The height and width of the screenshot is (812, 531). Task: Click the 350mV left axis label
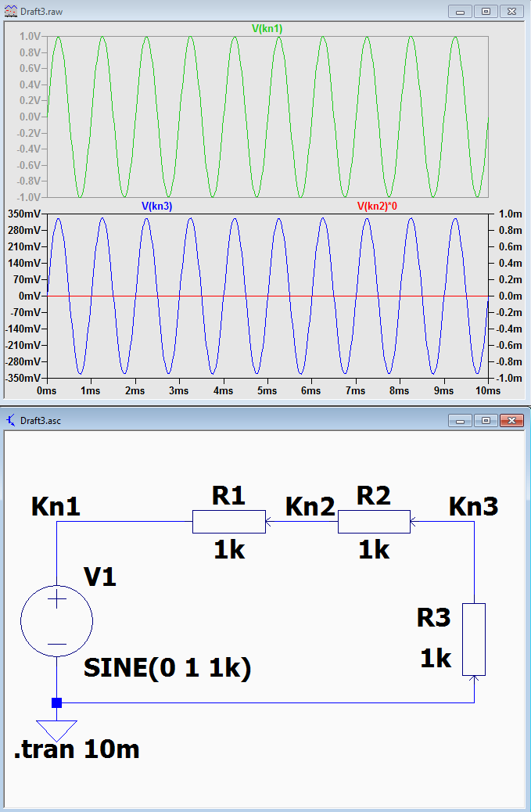[23, 214]
